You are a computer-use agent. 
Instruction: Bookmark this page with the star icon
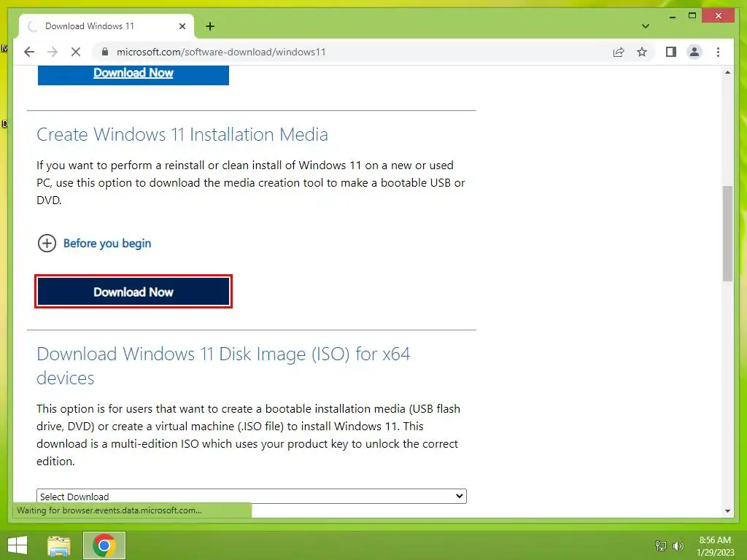click(642, 52)
